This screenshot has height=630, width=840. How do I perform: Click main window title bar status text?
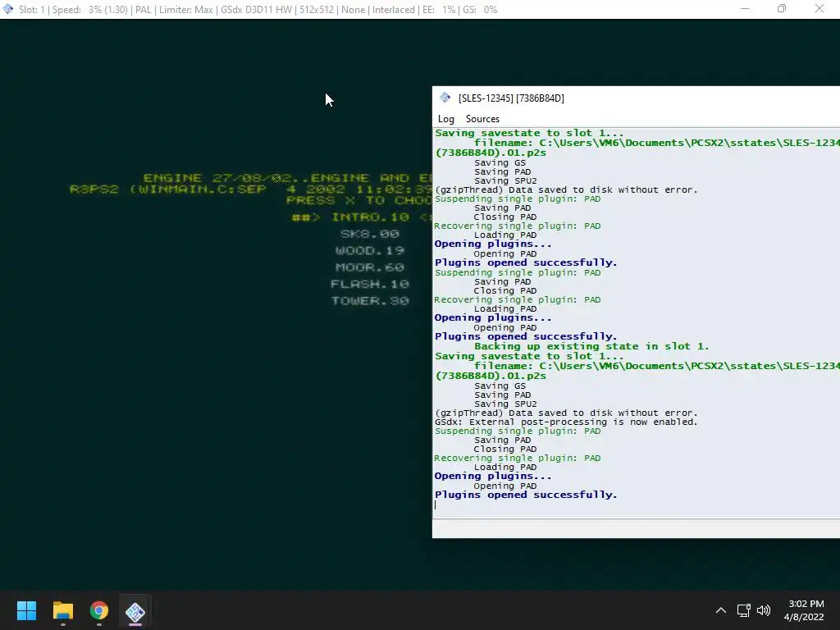click(x=258, y=10)
